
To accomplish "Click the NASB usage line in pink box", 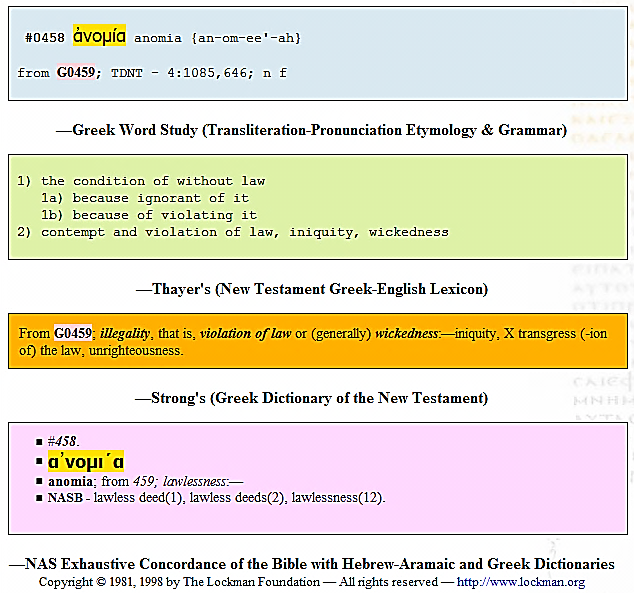I will coord(215,498).
